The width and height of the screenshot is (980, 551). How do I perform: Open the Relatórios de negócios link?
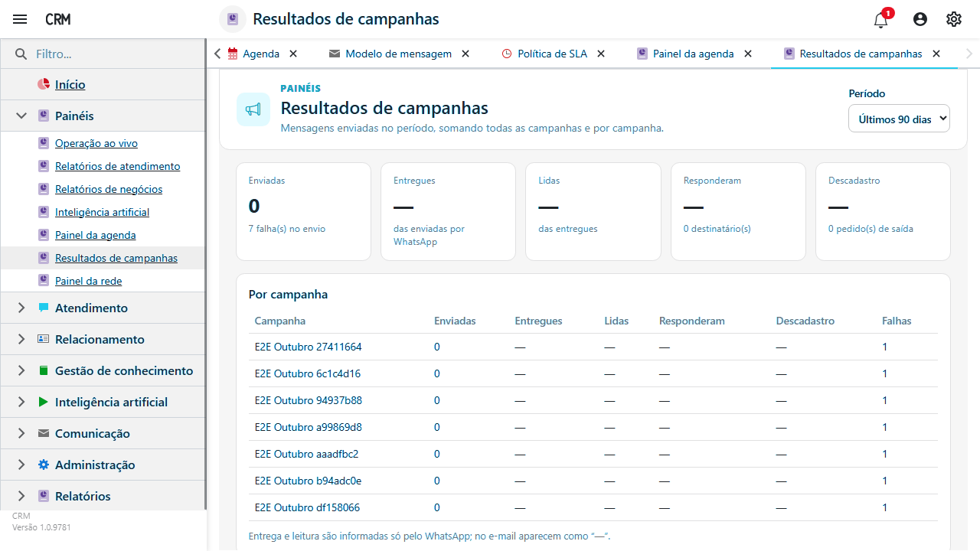[x=109, y=189]
